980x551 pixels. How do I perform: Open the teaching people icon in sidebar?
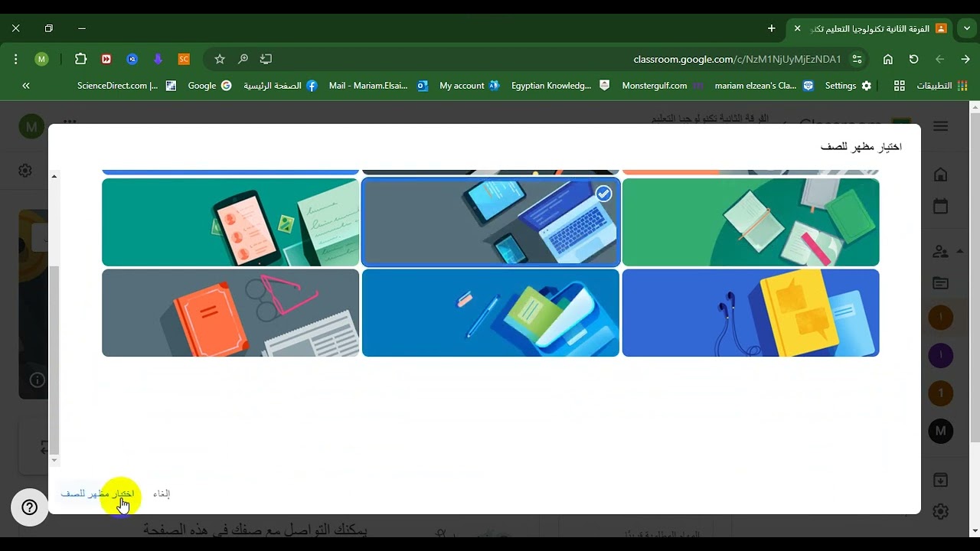(940, 251)
